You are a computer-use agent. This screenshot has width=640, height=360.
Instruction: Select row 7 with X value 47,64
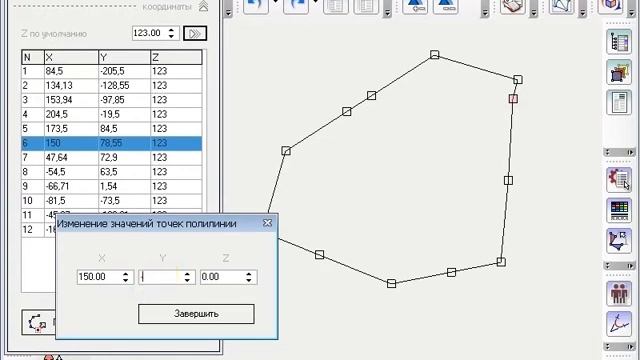[111, 158]
